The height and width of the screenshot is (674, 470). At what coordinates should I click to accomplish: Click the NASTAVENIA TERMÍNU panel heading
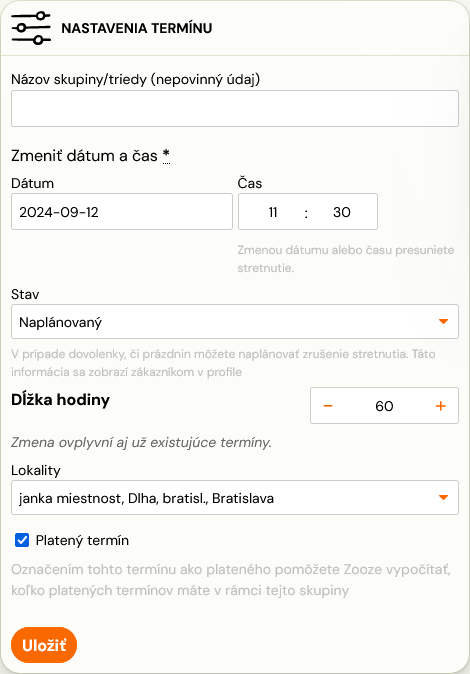coord(137,28)
